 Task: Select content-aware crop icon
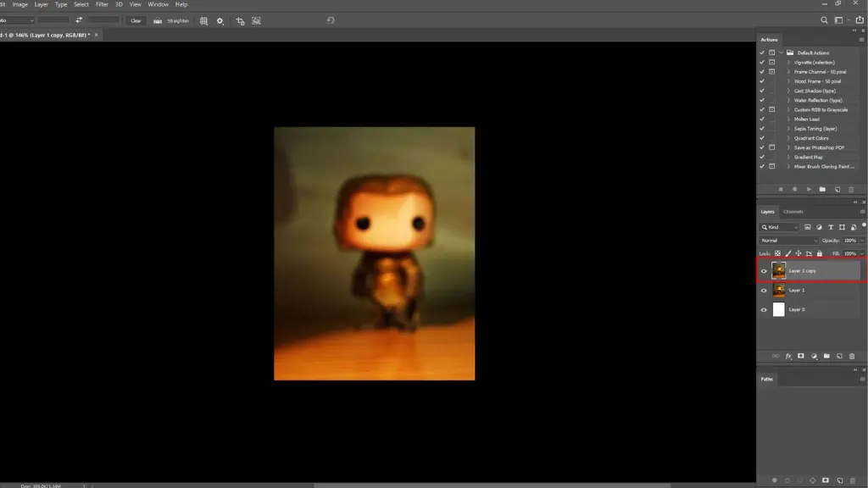point(256,20)
